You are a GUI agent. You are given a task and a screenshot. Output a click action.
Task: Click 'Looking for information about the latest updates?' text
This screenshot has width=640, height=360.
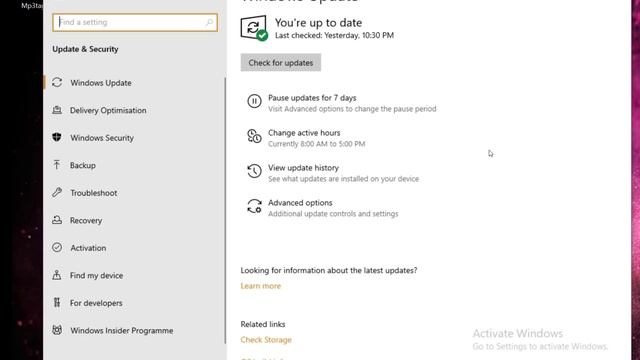point(329,270)
